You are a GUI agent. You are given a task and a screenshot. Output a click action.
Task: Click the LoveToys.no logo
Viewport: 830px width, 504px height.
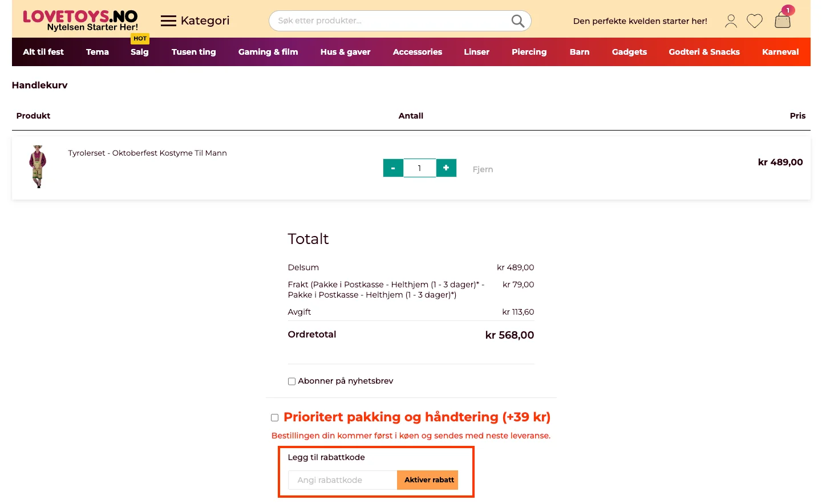80,21
